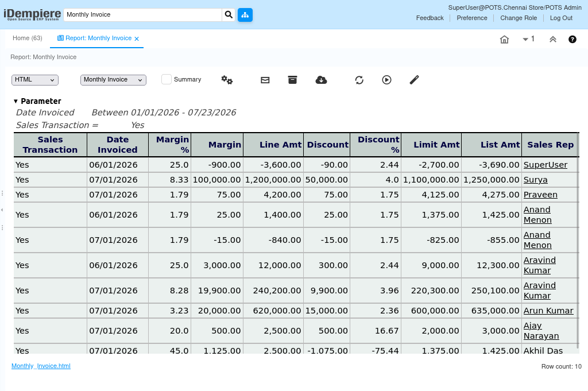Click the Row count: 10 text
Image resolution: width=588 pixels, height=391 pixels.
click(x=561, y=367)
